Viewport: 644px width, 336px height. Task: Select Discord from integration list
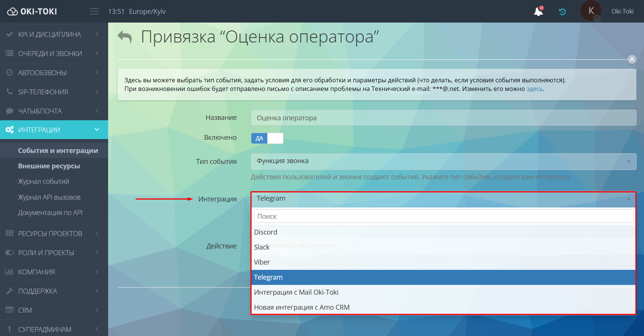coord(443,232)
